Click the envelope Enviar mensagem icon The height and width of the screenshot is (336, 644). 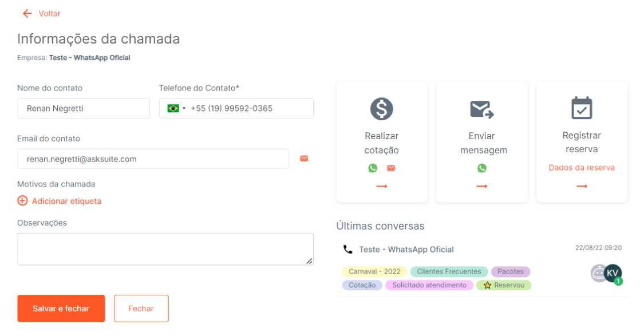tap(482, 110)
